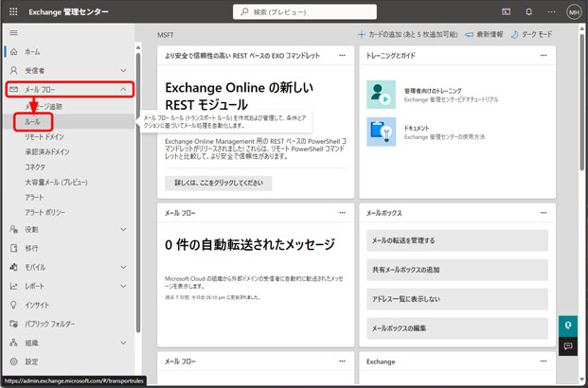The height and width of the screenshot is (388, 588).
Task: Click メールボックスの編集 button
Action: [457, 328]
